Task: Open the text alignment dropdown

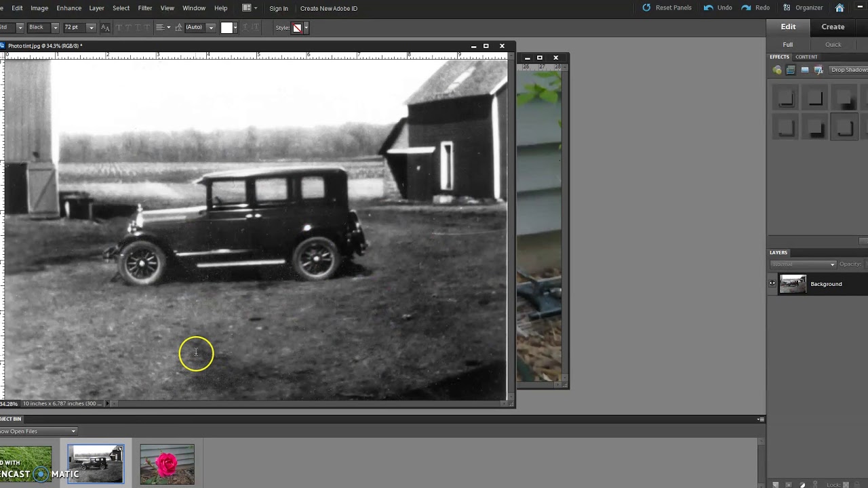Action: pyautogui.click(x=163, y=27)
